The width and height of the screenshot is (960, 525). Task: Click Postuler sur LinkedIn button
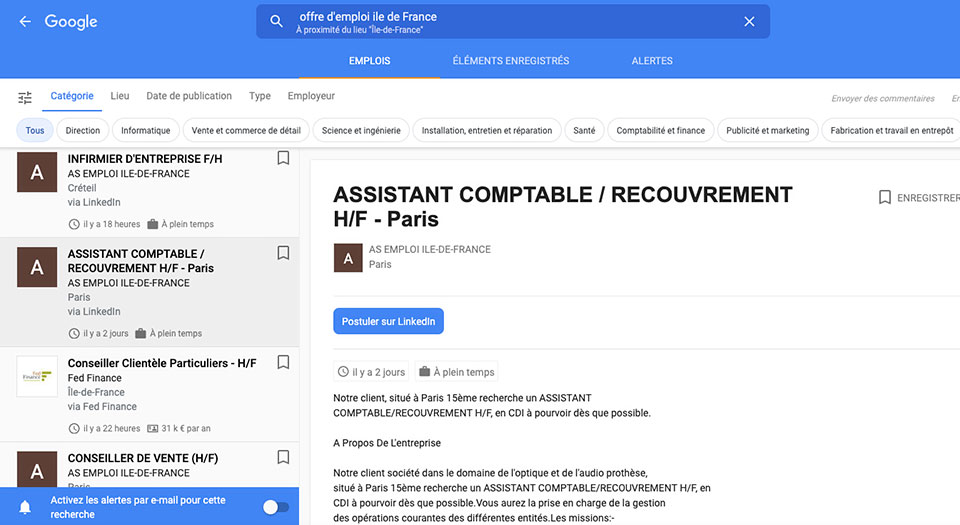click(388, 321)
